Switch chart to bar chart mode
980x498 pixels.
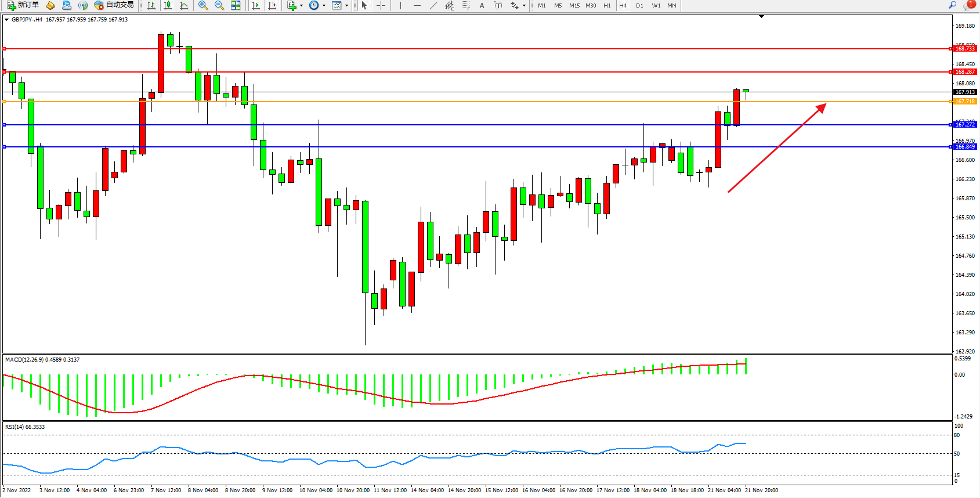[151, 5]
